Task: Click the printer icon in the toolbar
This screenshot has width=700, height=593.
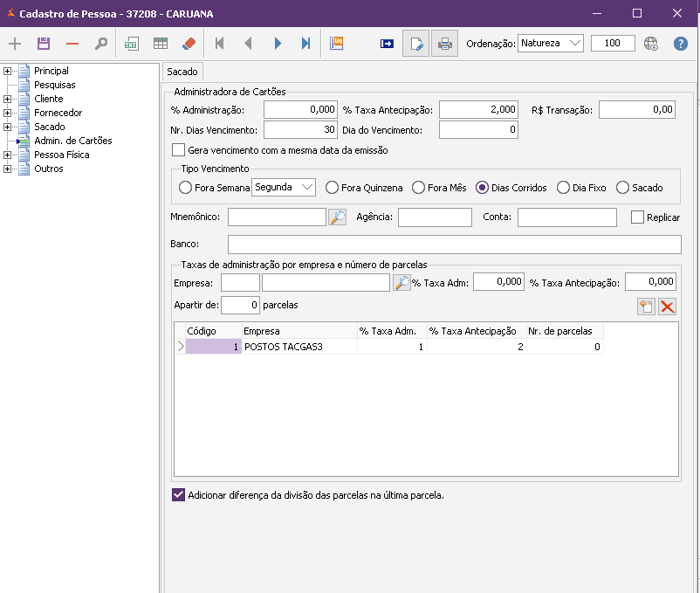Action: pyautogui.click(x=444, y=44)
